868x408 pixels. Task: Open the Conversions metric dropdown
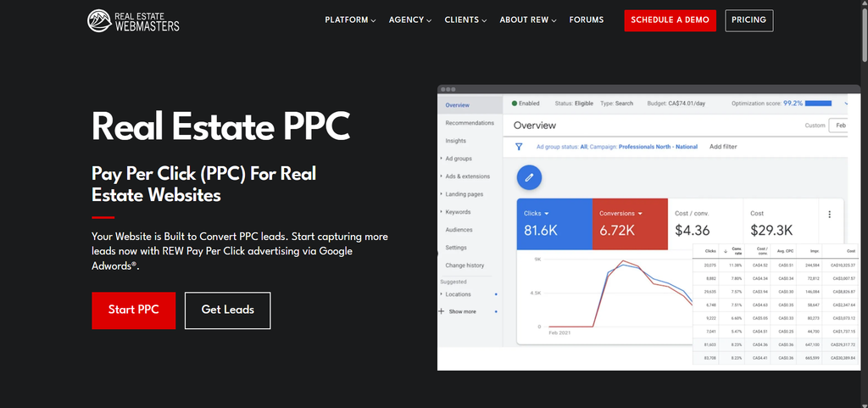coord(621,213)
